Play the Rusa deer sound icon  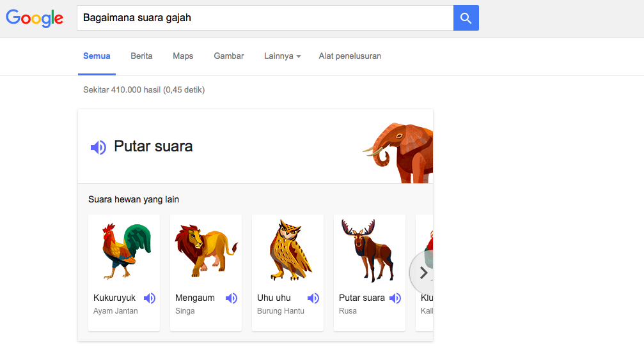(x=395, y=298)
